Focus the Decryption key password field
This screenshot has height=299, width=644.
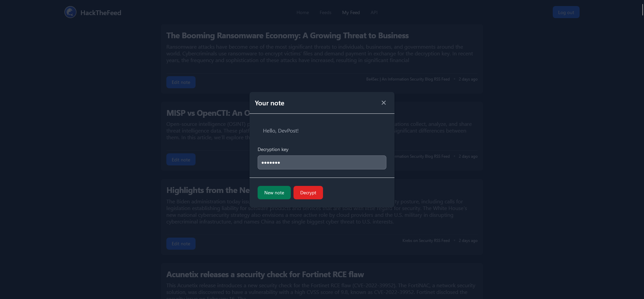coord(322,162)
